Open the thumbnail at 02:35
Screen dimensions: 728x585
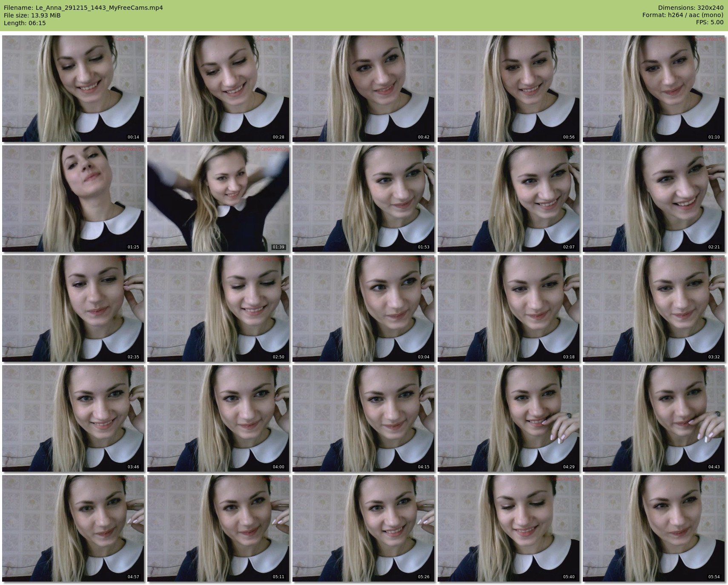[73, 308]
